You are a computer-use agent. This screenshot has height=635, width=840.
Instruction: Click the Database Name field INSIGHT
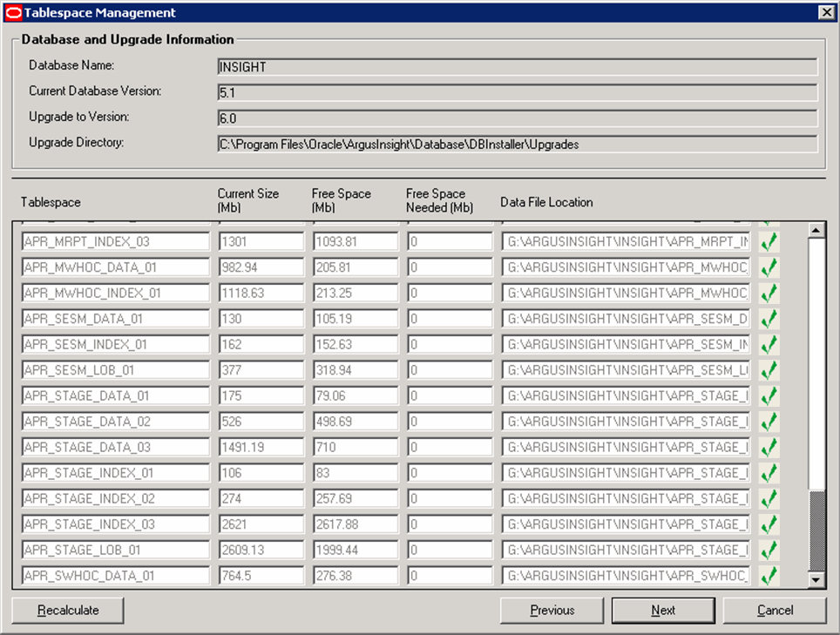click(x=518, y=67)
